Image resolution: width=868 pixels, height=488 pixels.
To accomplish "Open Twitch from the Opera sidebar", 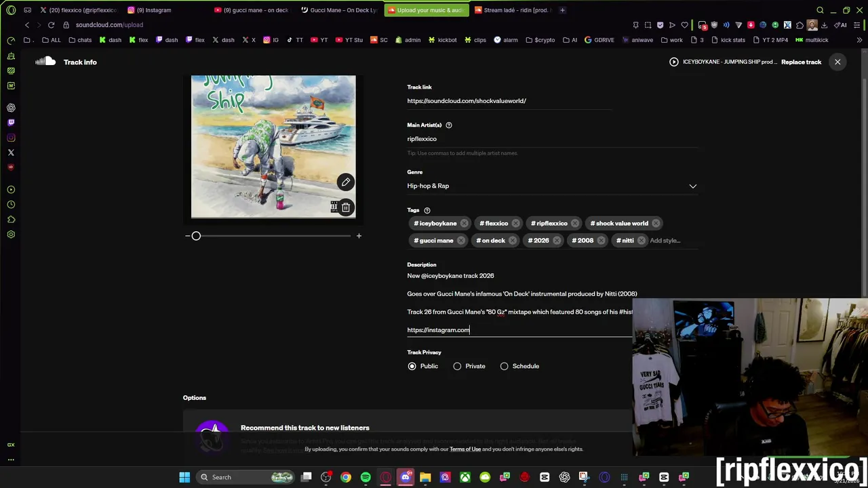I will (x=11, y=123).
